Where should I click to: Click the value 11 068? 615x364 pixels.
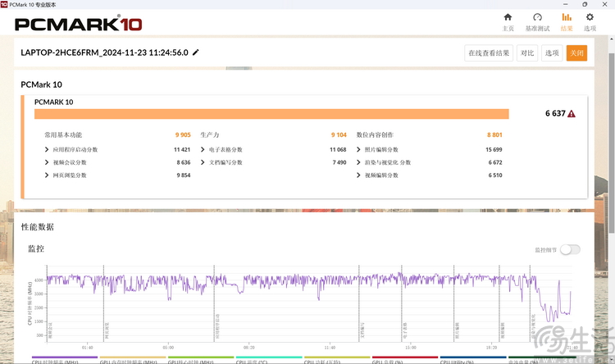tap(338, 149)
